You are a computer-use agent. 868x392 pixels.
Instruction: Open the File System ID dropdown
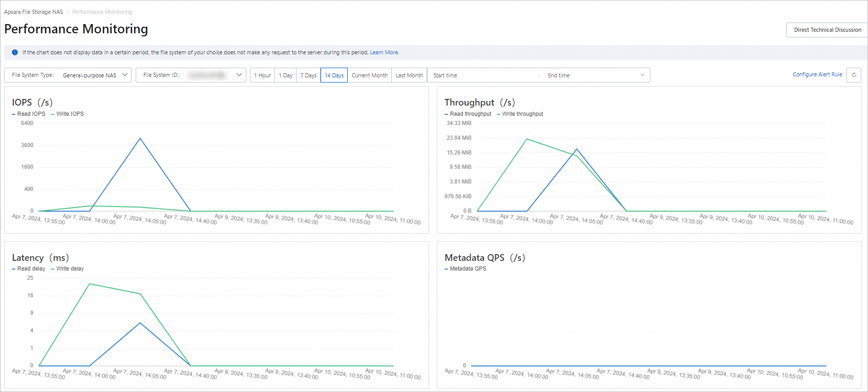tap(190, 75)
